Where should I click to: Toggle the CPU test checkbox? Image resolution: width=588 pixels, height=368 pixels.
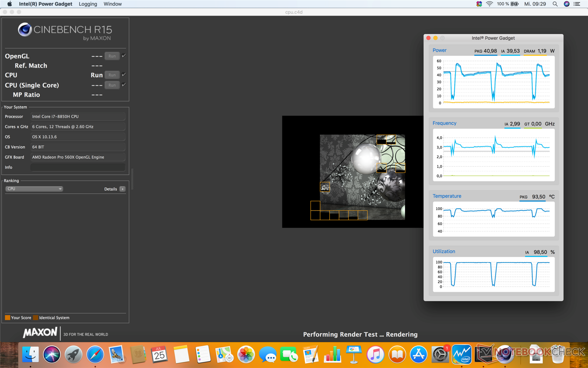[x=124, y=75]
